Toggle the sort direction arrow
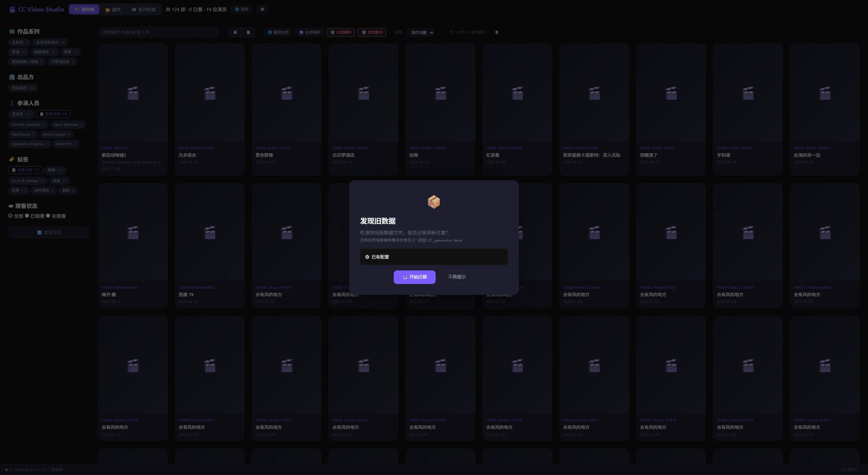 (x=442, y=33)
